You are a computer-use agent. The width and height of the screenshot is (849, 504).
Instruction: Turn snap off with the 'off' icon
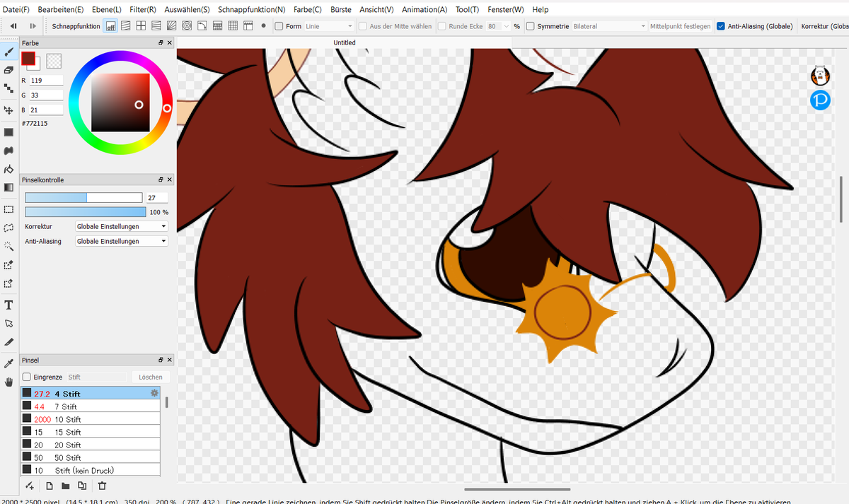point(111,26)
